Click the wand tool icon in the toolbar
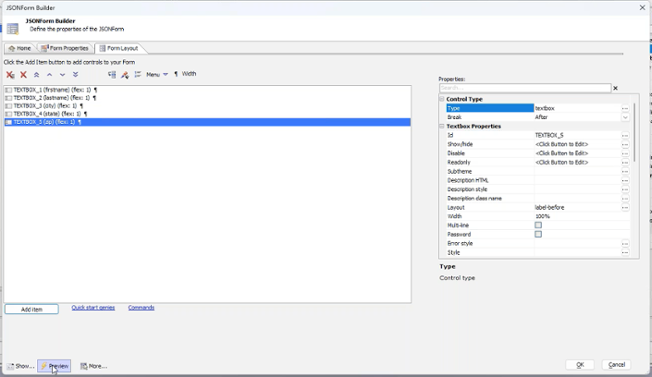The height and width of the screenshot is (377, 652). point(125,74)
